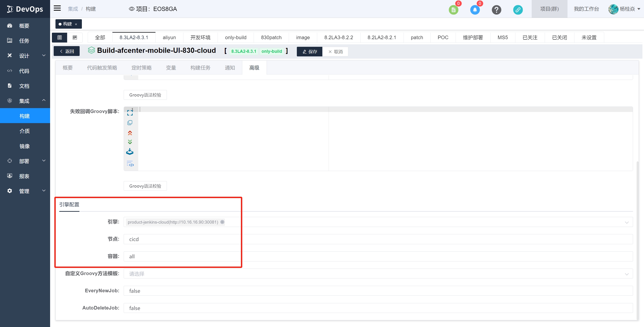Click the blue download icon in editor

130,152
